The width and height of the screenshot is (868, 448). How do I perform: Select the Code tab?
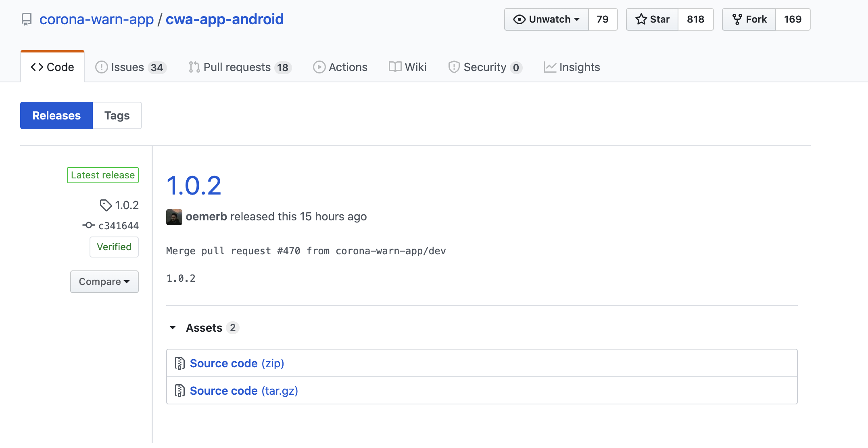tap(52, 67)
